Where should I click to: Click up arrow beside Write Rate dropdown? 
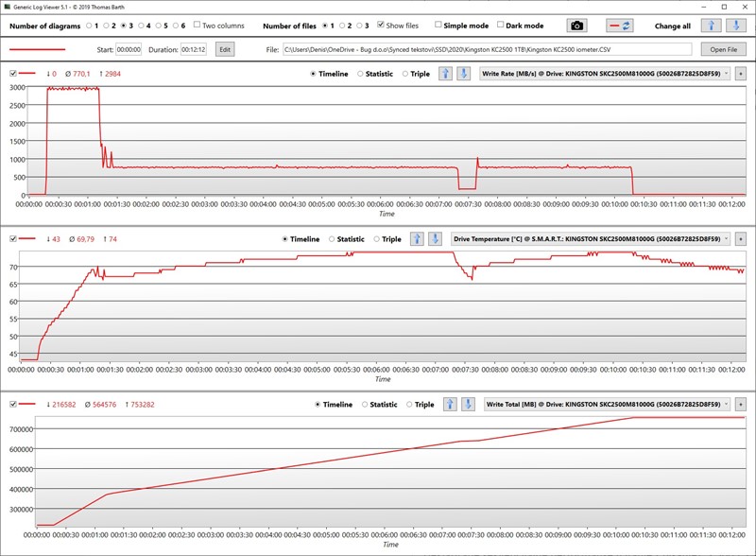click(445, 74)
